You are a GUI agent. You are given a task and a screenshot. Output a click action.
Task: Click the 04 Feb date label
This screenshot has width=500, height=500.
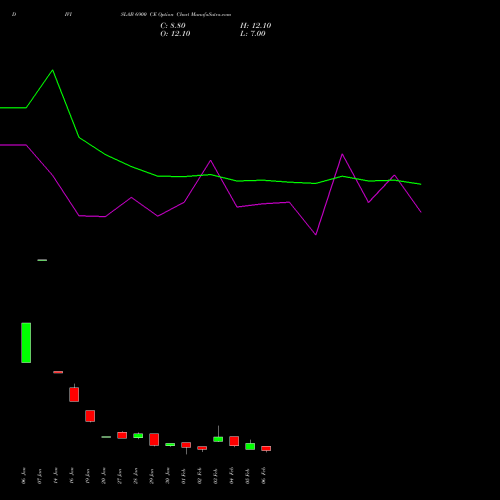(231, 476)
